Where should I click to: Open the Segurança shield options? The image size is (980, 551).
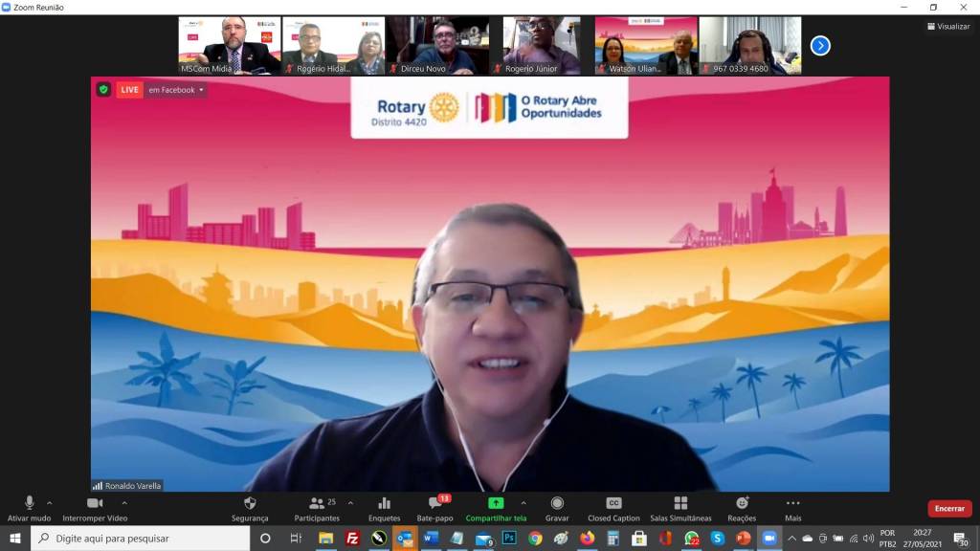pos(250,503)
